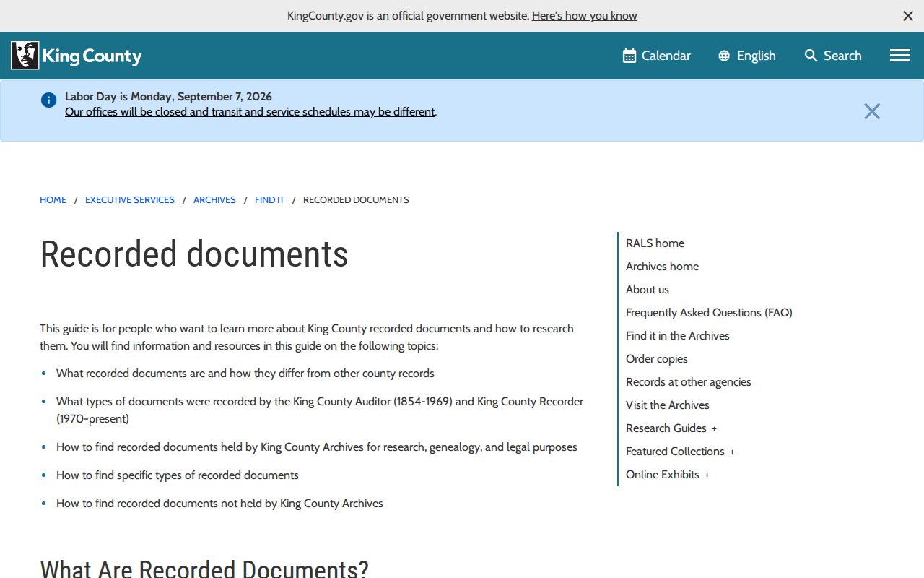The image size is (924, 578).
Task: Go to ARCHIVES breadcrumb
Action: click(x=214, y=200)
